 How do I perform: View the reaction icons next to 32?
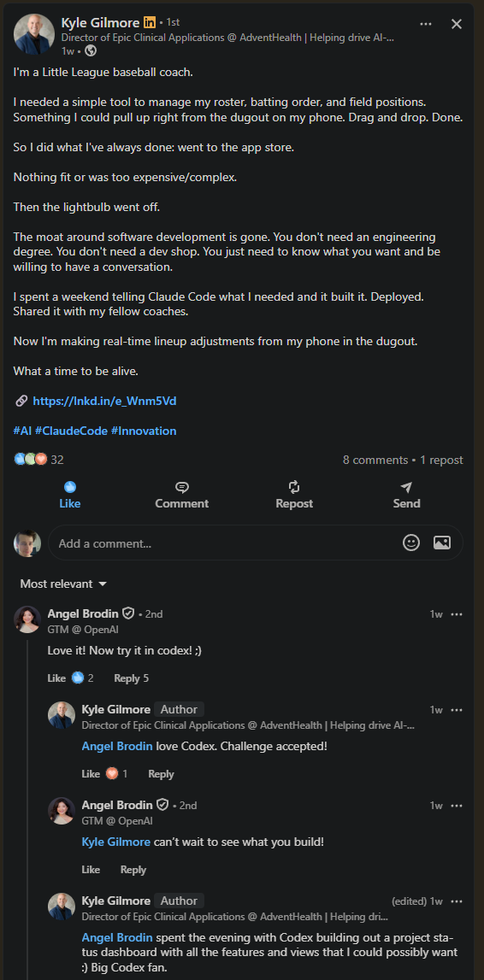(31, 460)
